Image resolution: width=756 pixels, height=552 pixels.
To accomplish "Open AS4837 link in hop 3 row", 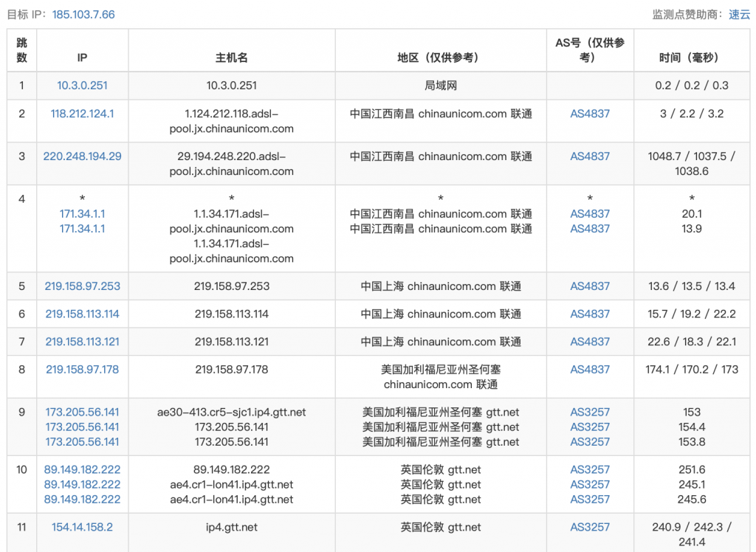I will pos(590,156).
